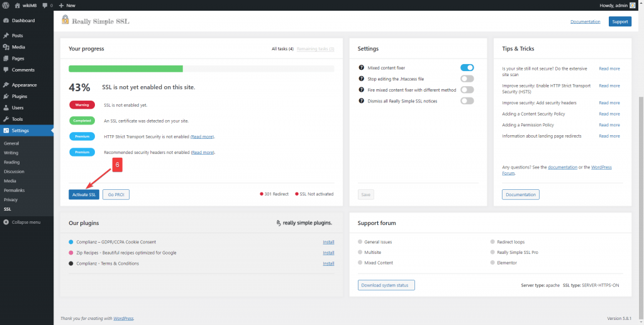The width and height of the screenshot is (644, 325).
Task: Open Mixed Content support forum link
Action: point(379,263)
